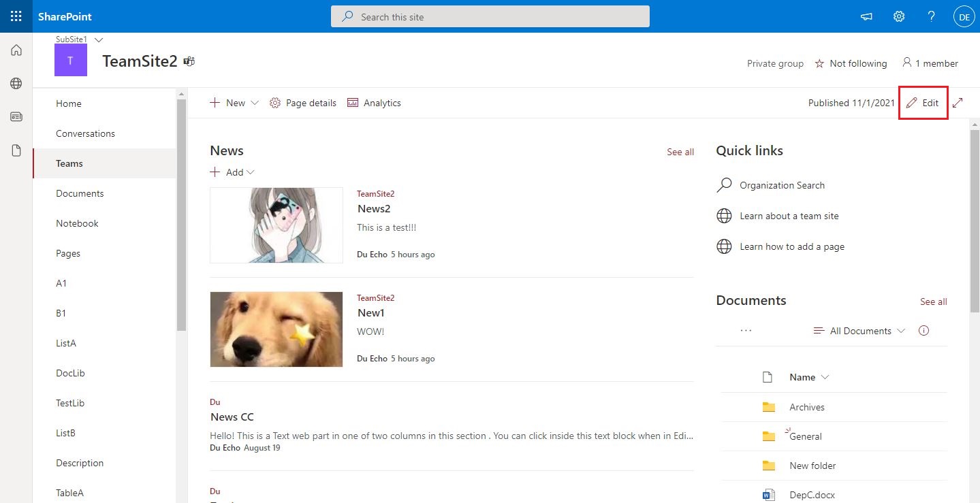Open the SharePoint home link
This screenshot has width=980, height=503.
pyautogui.click(x=65, y=16)
